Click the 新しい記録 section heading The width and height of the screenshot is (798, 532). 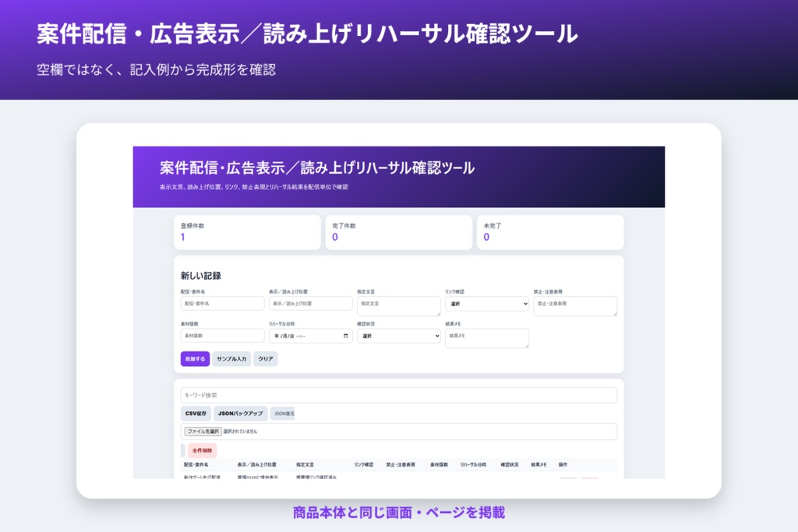point(200,276)
